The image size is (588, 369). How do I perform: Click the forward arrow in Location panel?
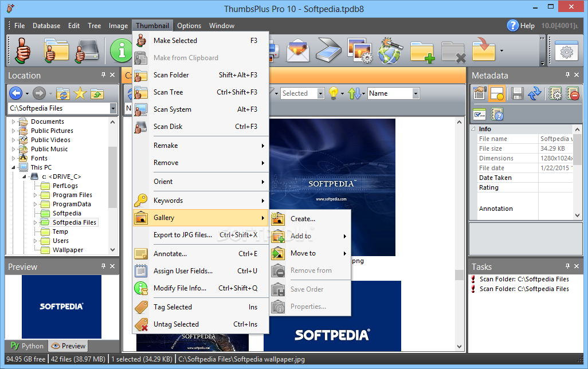click(39, 93)
